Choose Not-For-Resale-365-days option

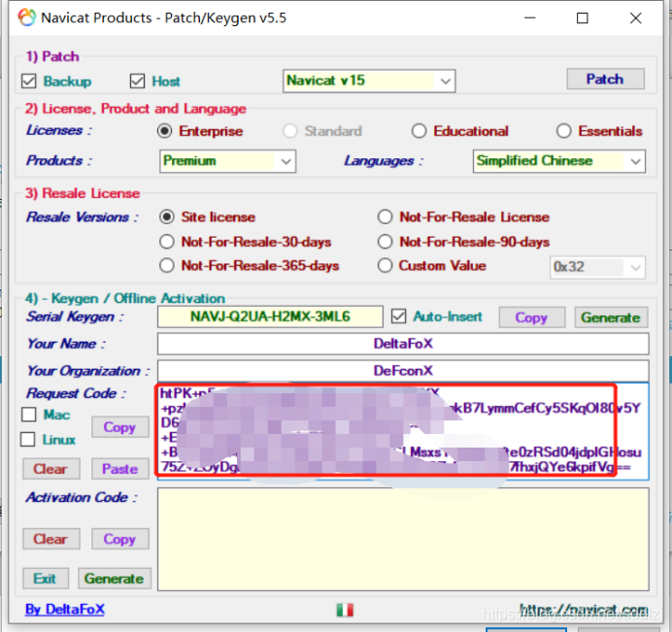(x=167, y=266)
